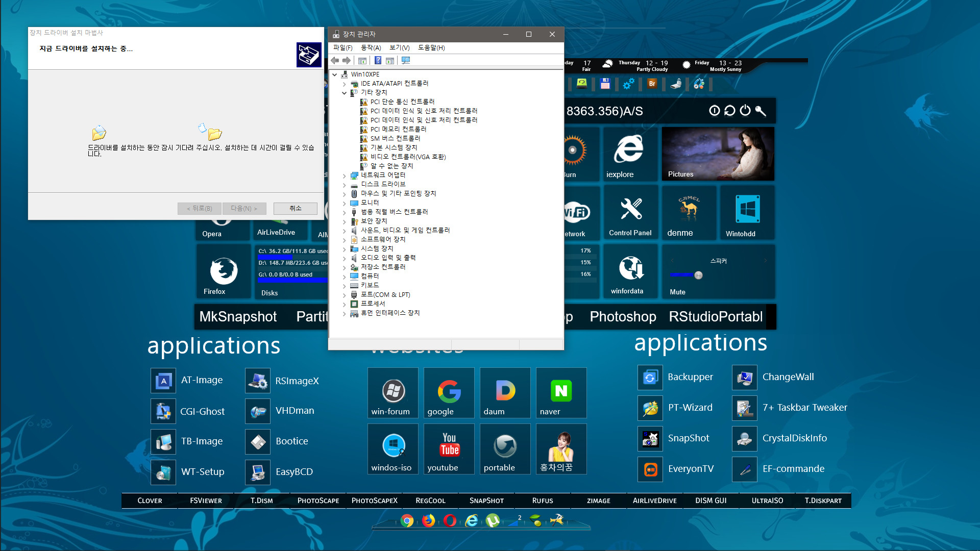Launch EasyBCD icon
Viewport: 980px width, 551px height.
click(258, 472)
